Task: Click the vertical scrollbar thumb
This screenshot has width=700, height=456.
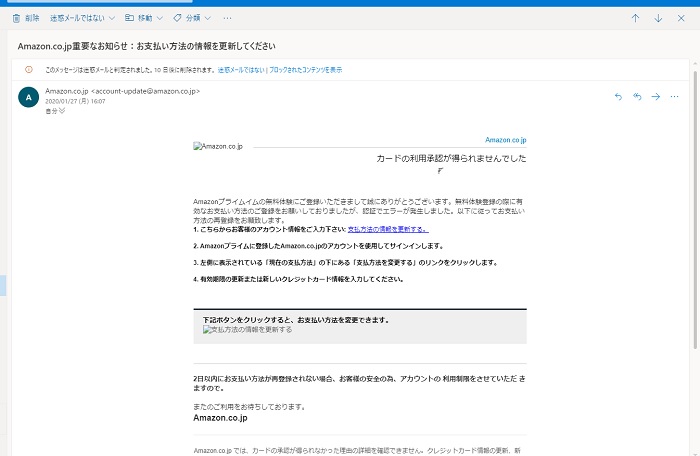Action: coord(695,209)
